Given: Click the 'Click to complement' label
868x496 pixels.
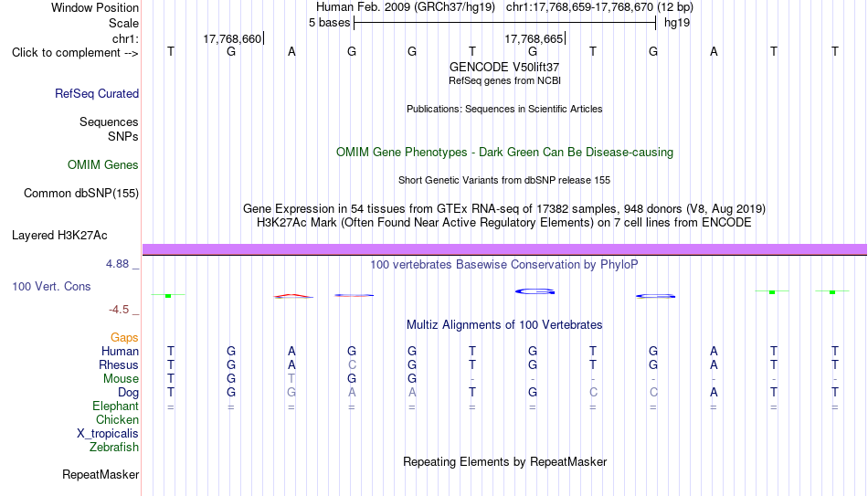Looking at the screenshot, I should [75, 53].
